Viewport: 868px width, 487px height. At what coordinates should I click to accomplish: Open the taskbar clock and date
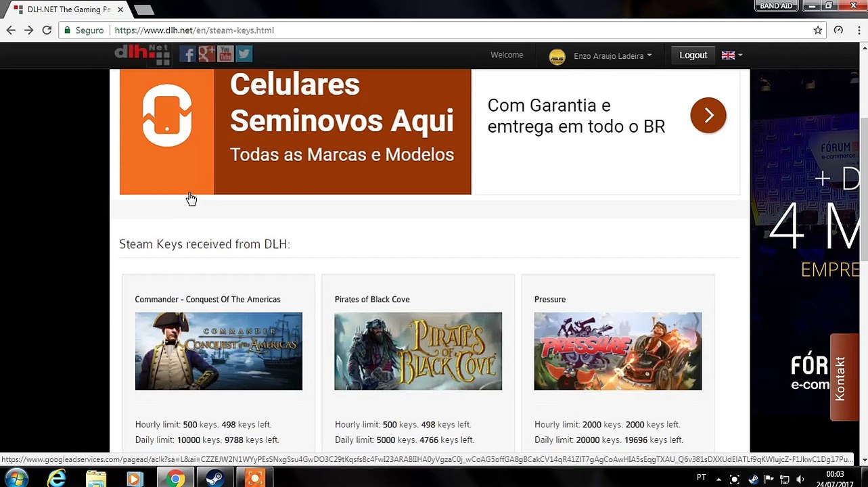(x=835, y=479)
